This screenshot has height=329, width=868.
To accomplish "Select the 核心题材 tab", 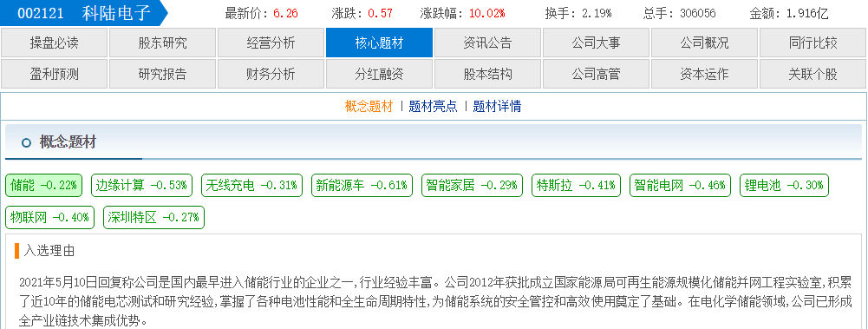I will click(x=379, y=43).
